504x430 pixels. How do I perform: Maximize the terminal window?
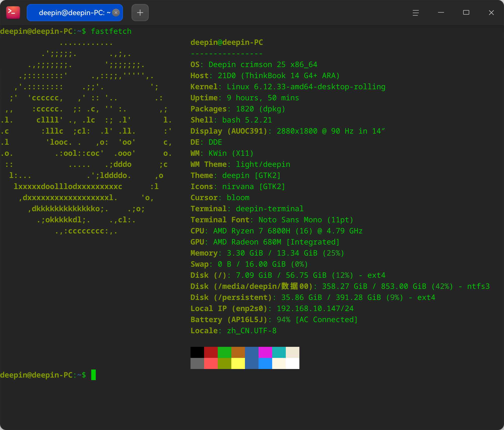tap(466, 13)
